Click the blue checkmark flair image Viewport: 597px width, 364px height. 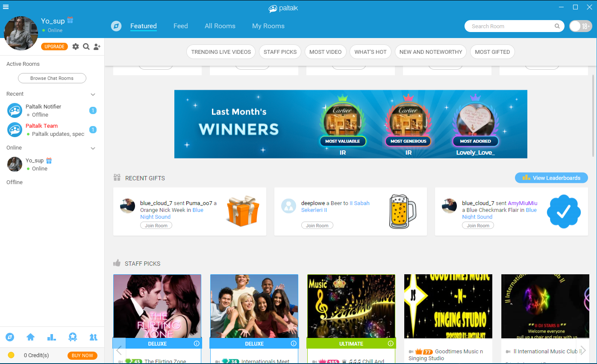(564, 211)
